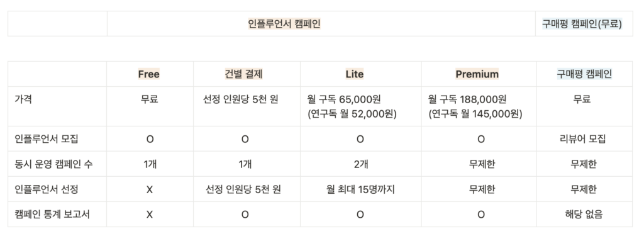This screenshot has width=644, height=236.
Task: Click the 구매평 캠페인 column header
Action: tap(584, 74)
